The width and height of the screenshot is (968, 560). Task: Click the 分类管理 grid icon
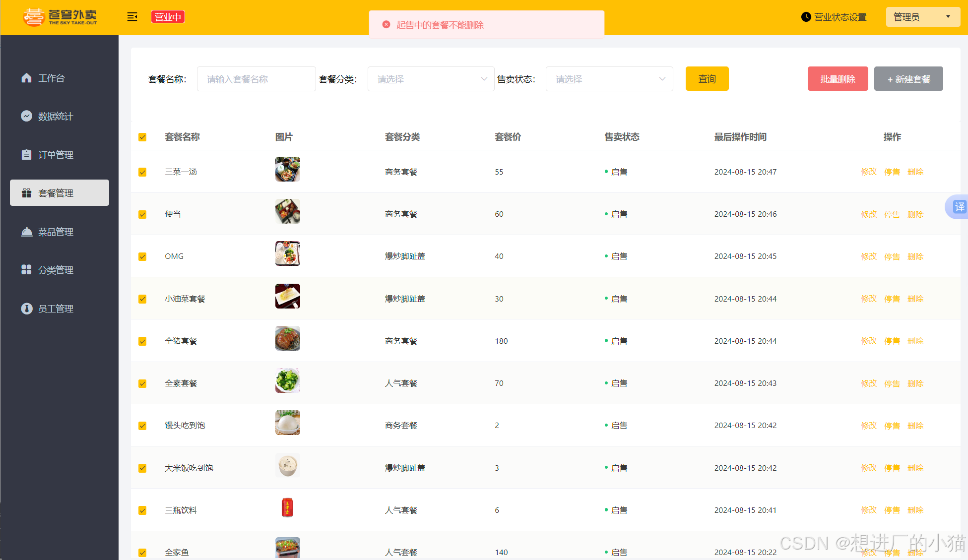coord(27,270)
